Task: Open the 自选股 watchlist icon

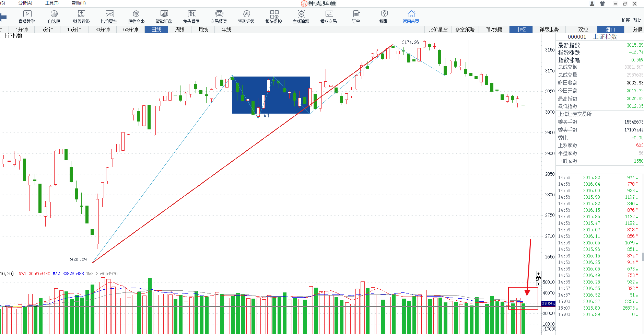Action: 54,16
